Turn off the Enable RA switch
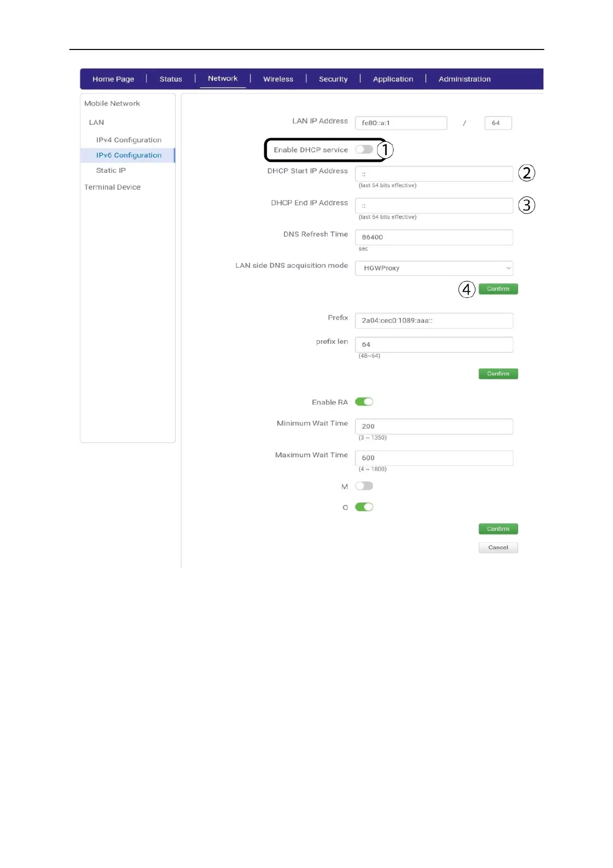 (x=364, y=402)
